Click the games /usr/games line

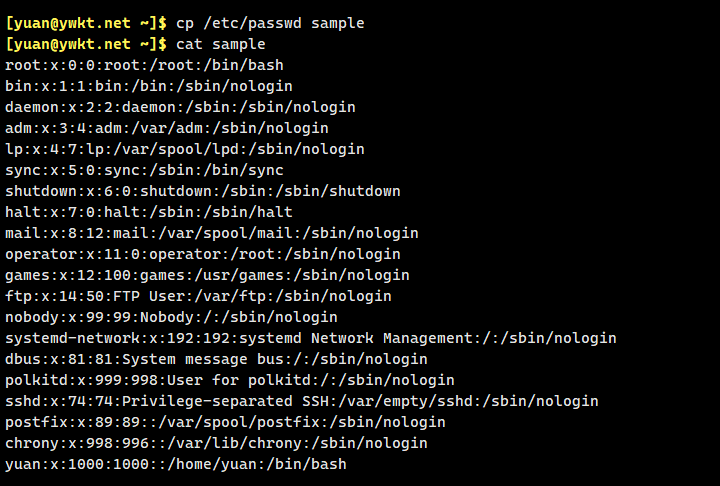(x=207, y=275)
